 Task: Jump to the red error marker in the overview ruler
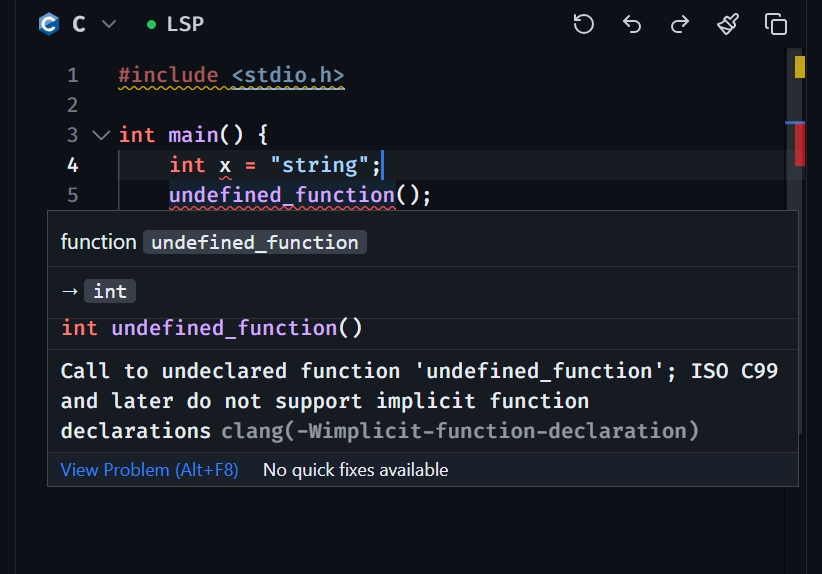(x=800, y=146)
